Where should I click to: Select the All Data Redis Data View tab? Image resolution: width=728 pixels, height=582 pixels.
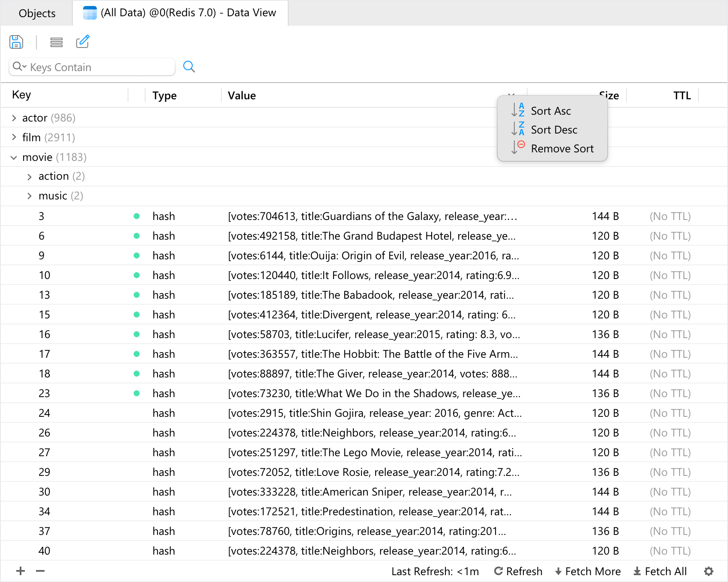(180, 13)
